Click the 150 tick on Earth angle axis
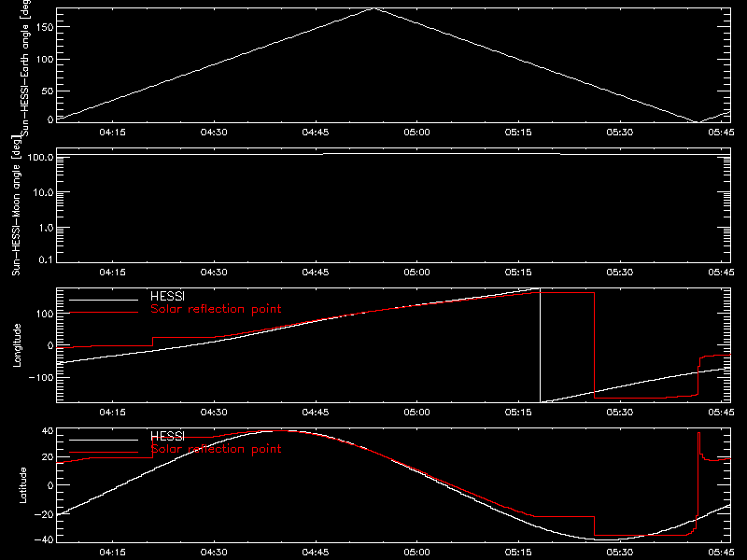This screenshot has width=747, height=560. (45, 27)
